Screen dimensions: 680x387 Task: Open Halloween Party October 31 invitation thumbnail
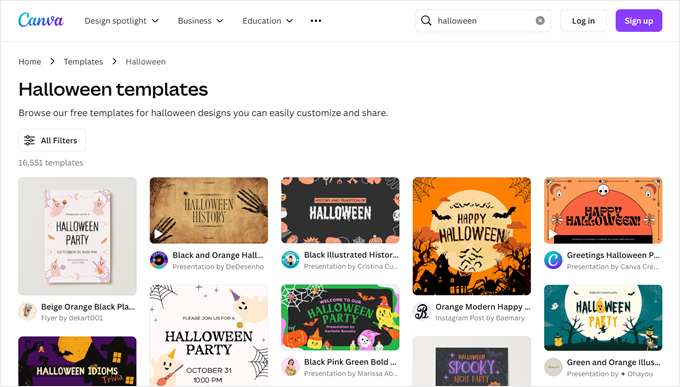209,335
